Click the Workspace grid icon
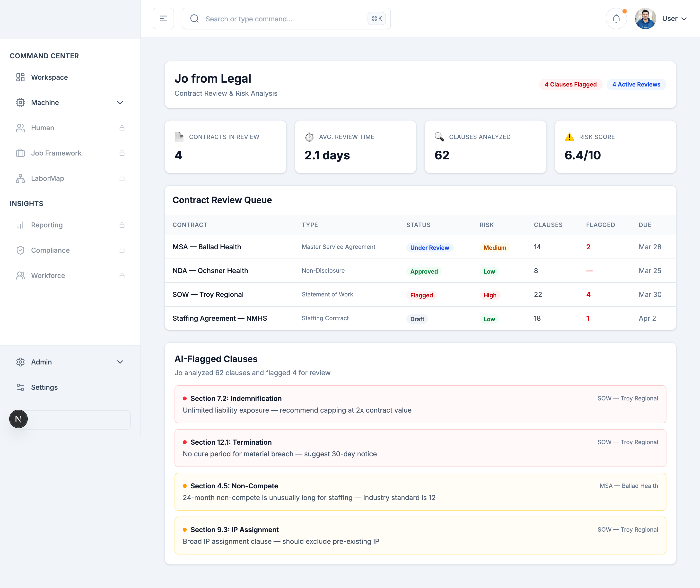Image resolution: width=700 pixels, height=588 pixels. (20, 77)
